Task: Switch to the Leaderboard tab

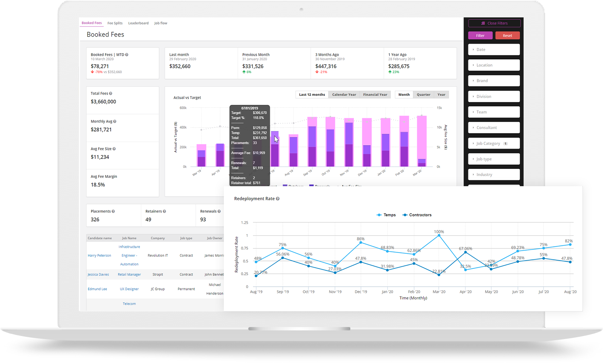Action: (x=138, y=23)
